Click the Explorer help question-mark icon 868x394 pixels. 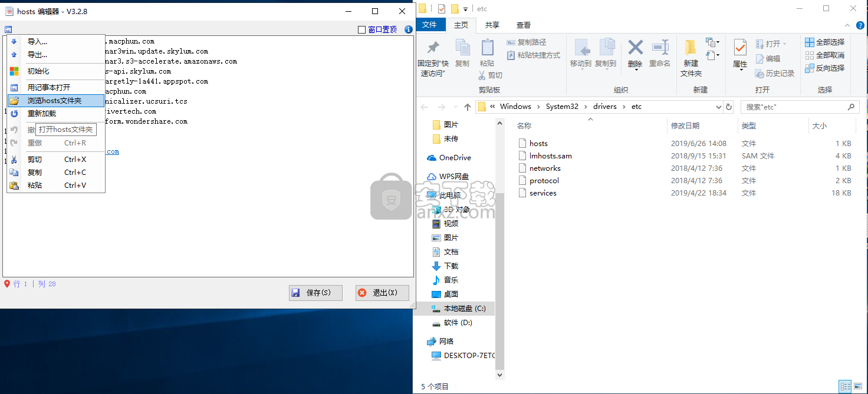tap(861, 25)
